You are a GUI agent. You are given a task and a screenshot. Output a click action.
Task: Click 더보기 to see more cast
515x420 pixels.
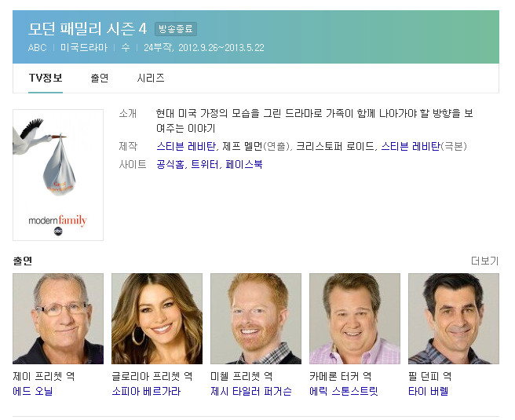(x=485, y=261)
